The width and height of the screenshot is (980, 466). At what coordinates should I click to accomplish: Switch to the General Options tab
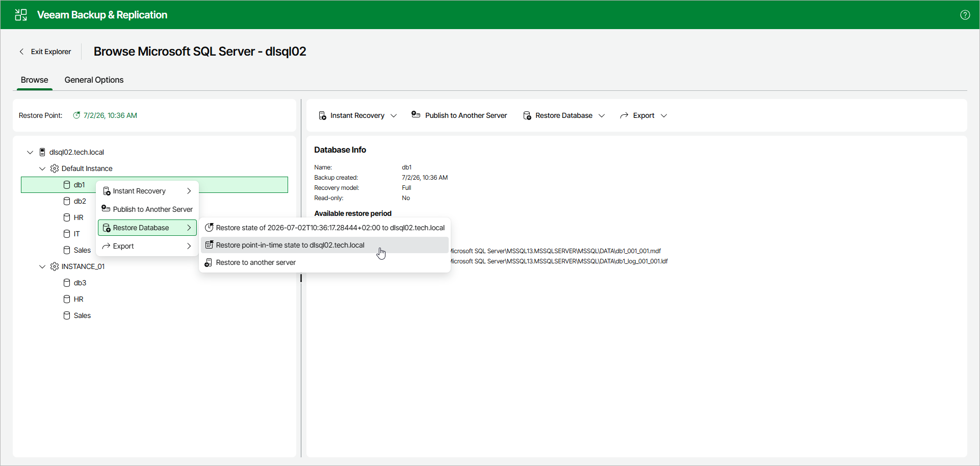pyautogui.click(x=94, y=80)
